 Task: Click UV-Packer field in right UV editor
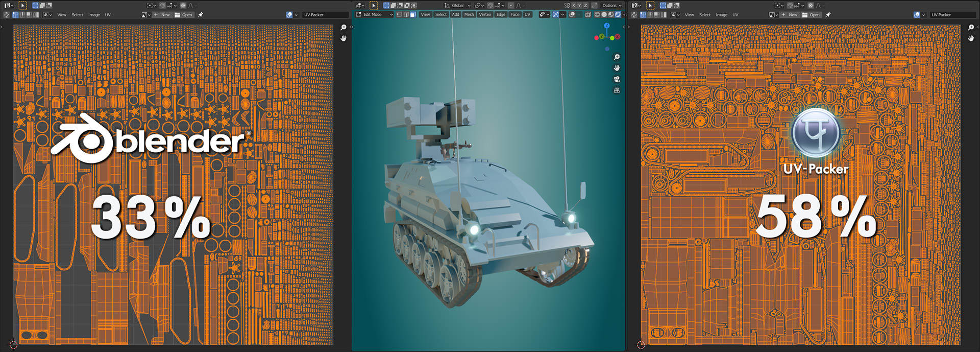pyautogui.click(x=953, y=15)
